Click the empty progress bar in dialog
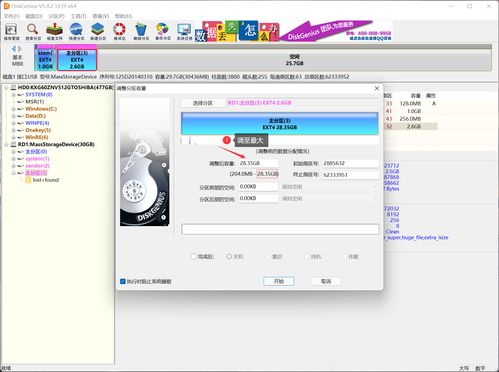The width and height of the screenshot is (499, 372). tap(280, 229)
